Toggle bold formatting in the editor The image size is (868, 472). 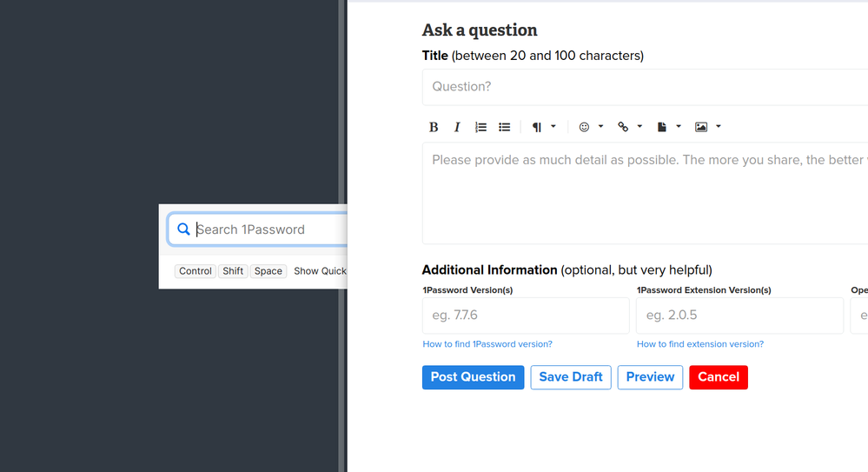pyautogui.click(x=434, y=127)
